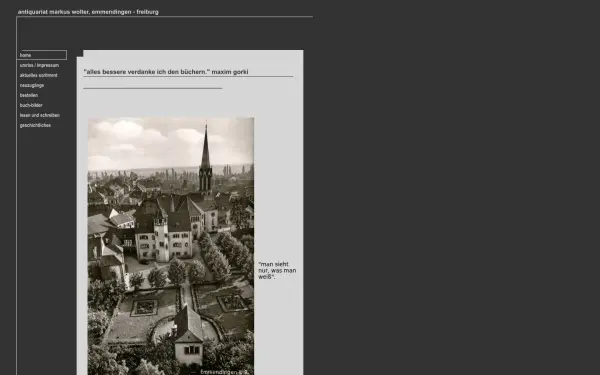Click the "man sieht nur, was man weiß" quote
The height and width of the screenshot is (375, 600).
click(277, 271)
